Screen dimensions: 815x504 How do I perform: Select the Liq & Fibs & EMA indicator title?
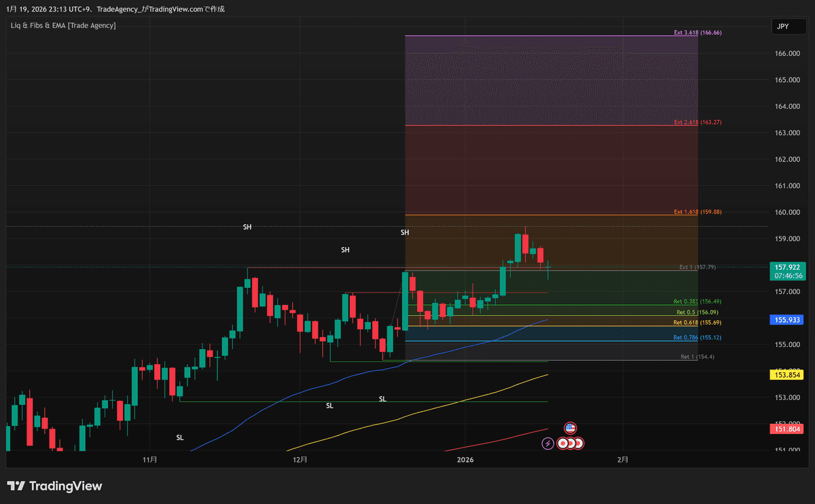pos(63,25)
